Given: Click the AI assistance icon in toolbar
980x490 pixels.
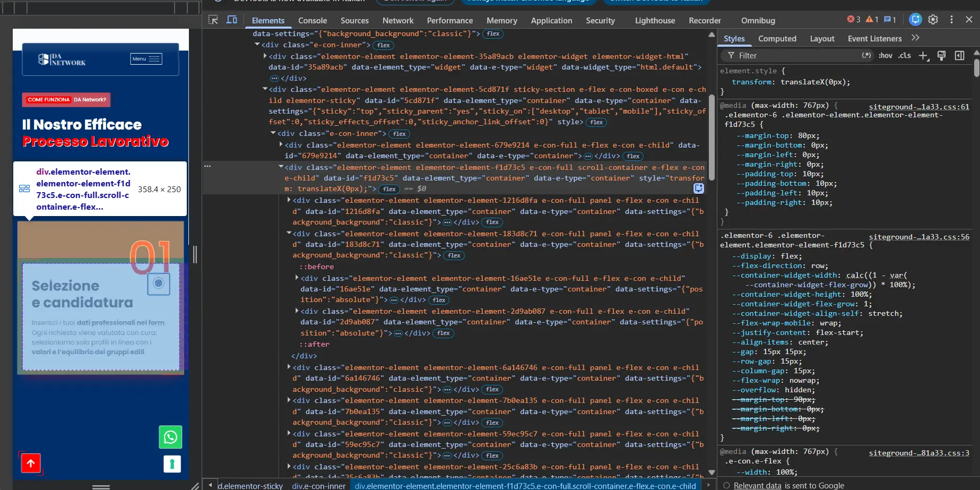Looking at the screenshot, I should pyautogui.click(x=915, y=20).
